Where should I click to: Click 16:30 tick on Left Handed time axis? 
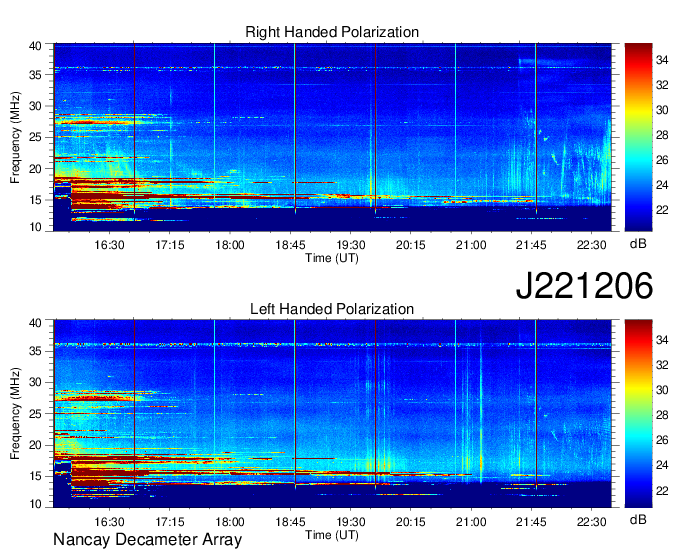pos(109,522)
